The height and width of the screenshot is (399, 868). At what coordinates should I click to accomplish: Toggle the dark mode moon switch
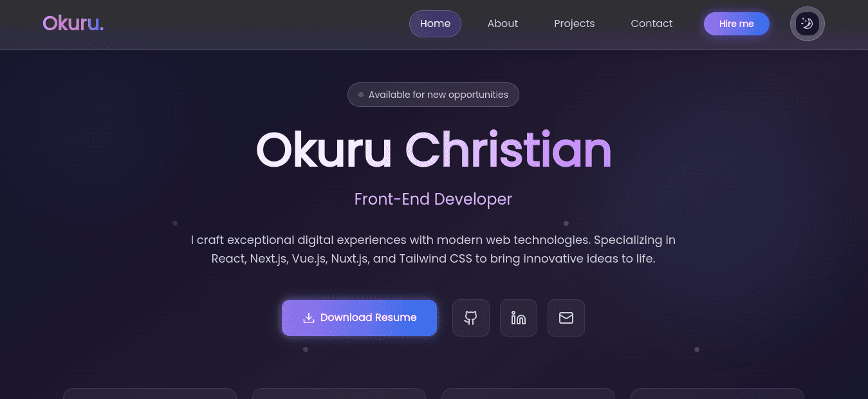pyautogui.click(x=807, y=24)
